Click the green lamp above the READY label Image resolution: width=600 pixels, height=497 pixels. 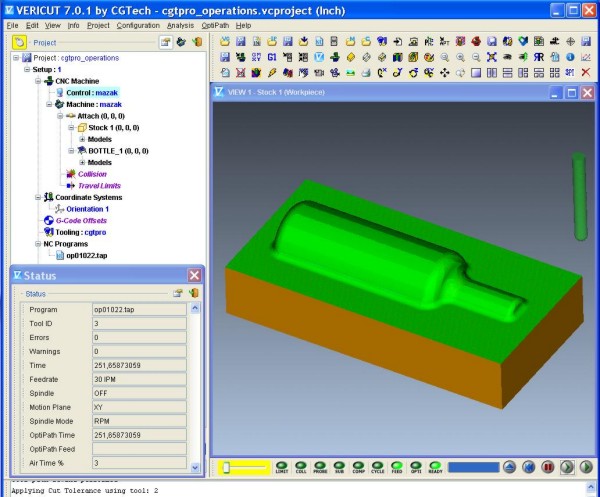pos(435,465)
